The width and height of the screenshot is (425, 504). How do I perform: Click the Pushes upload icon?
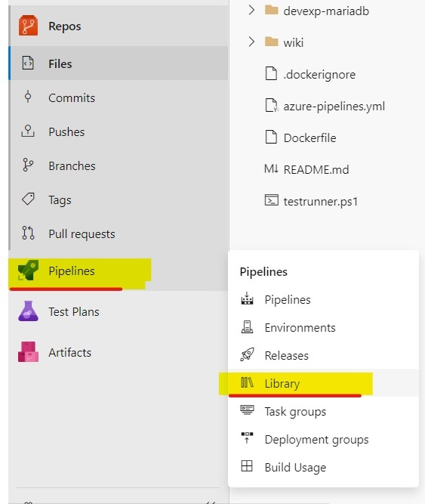pos(28,131)
